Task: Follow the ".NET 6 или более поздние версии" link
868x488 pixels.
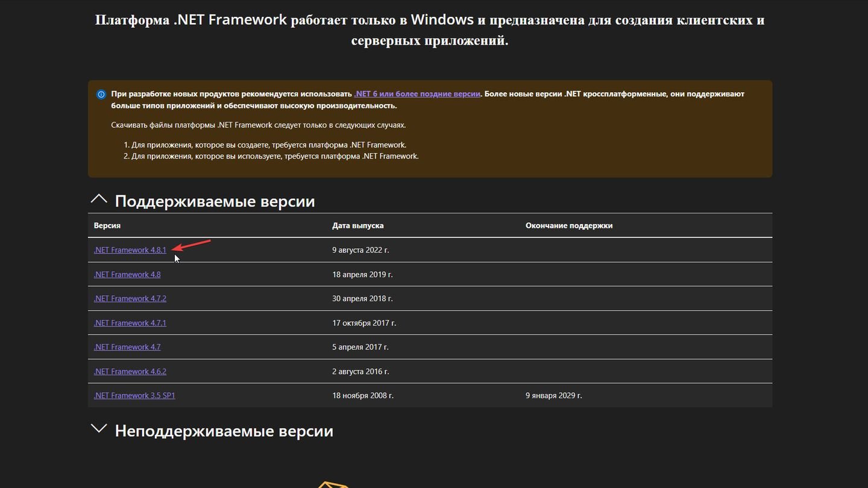Action: [x=417, y=94]
